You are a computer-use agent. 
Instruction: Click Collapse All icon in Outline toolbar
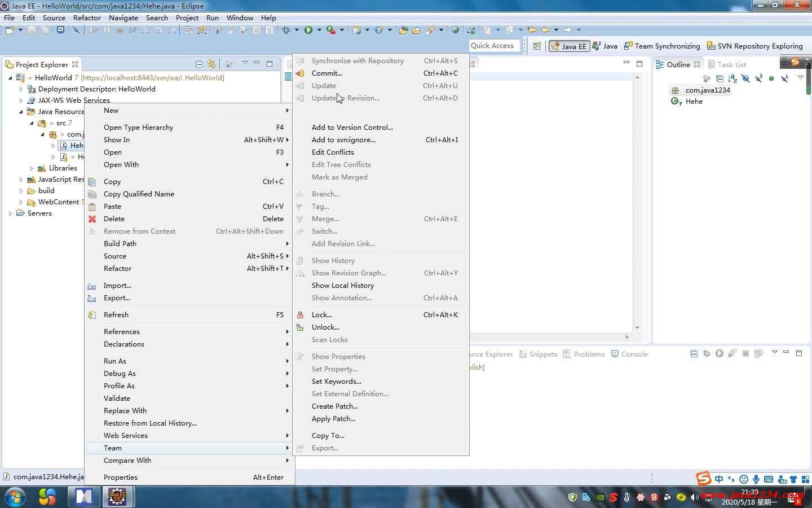click(x=720, y=78)
